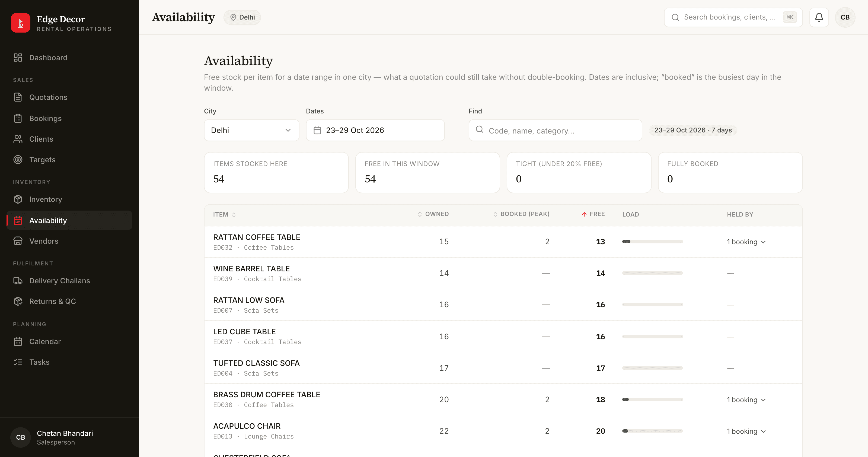Expand Brass Drum Coffee Table 1 booking
Screen dimensions: 868x457
[x=746, y=400]
